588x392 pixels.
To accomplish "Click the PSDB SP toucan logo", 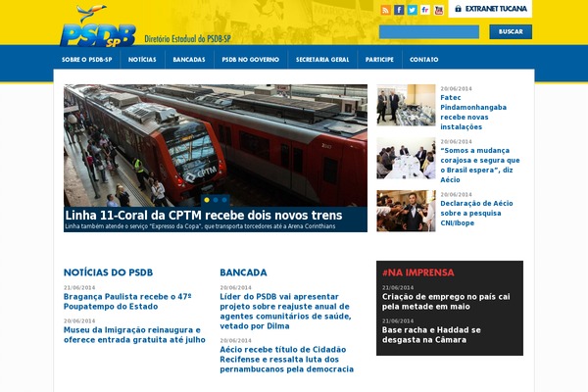I will [x=98, y=25].
